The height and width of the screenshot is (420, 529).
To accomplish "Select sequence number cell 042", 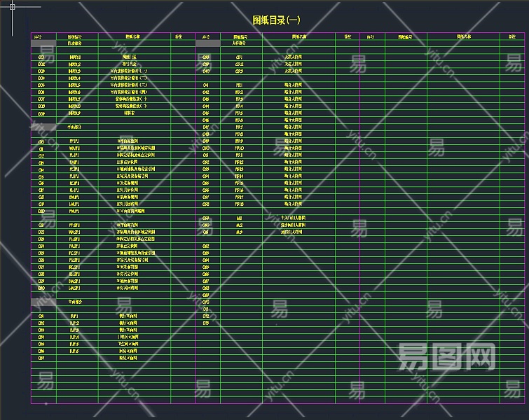I will pyautogui.click(x=206, y=92).
